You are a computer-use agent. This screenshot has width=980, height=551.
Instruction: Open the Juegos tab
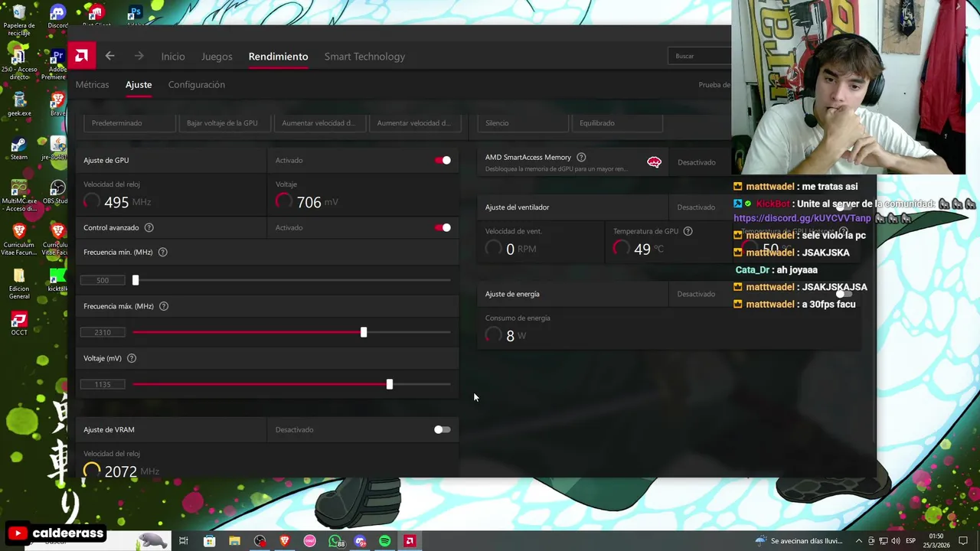coord(217,57)
